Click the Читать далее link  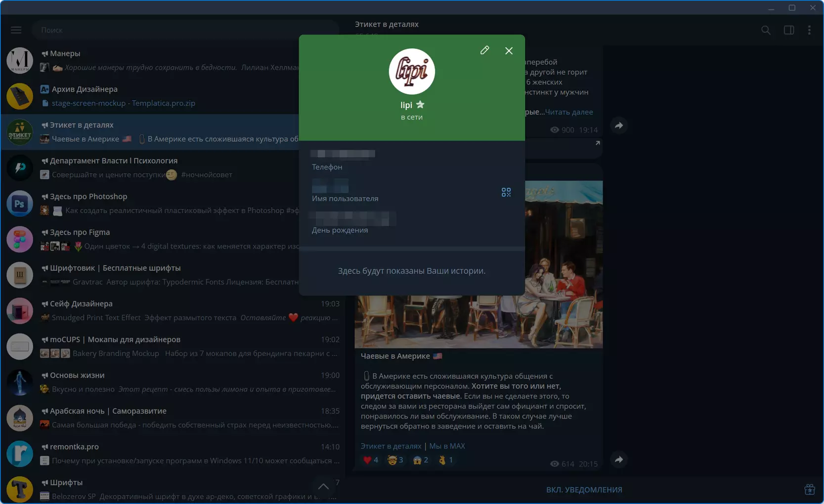click(568, 112)
